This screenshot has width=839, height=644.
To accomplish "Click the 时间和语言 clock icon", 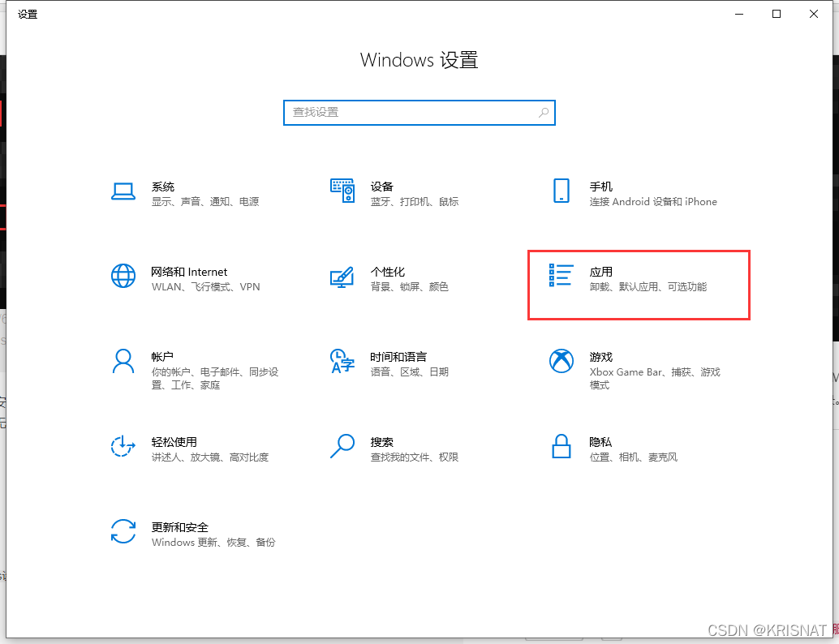I will click(x=342, y=361).
